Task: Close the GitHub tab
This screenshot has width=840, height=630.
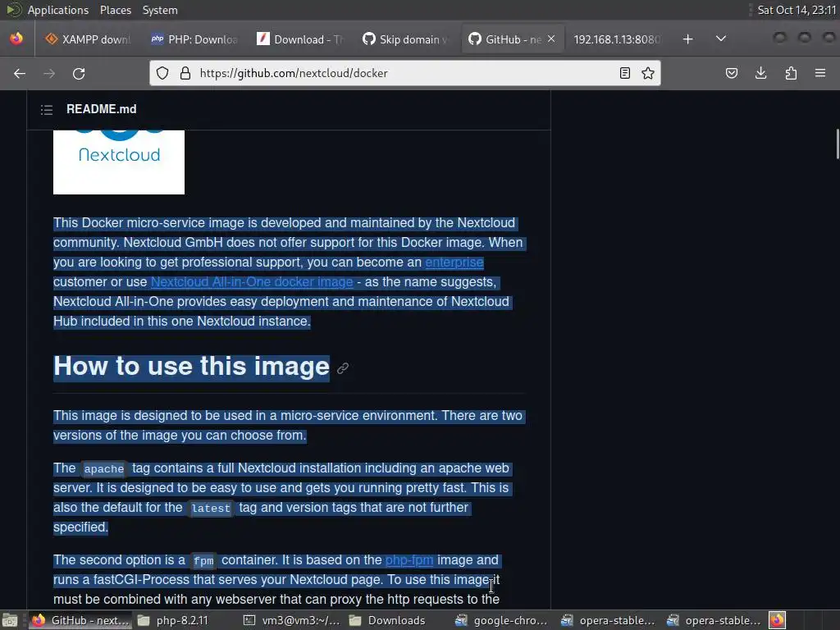Action: pos(551,39)
